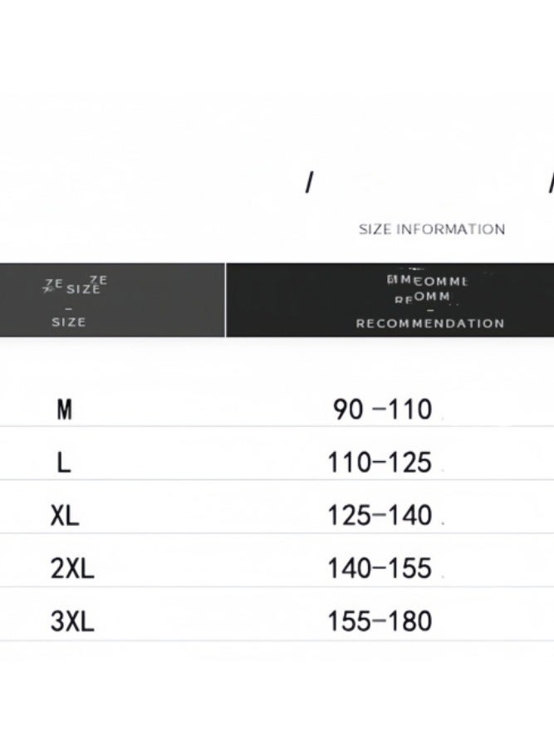
Task: Click the garbled text above RECOMMENDATION
Action: 427,289
